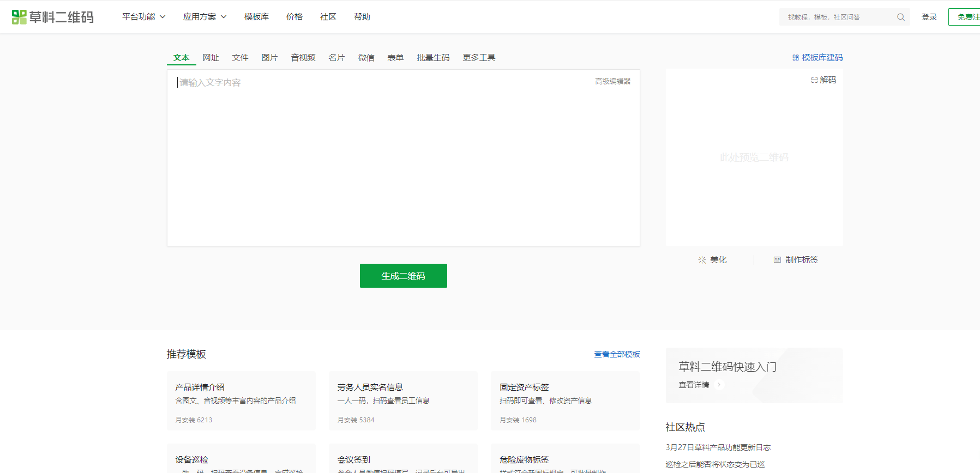Click the 社区热点 heading
This screenshot has width=980, height=473.
tap(685, 427)
